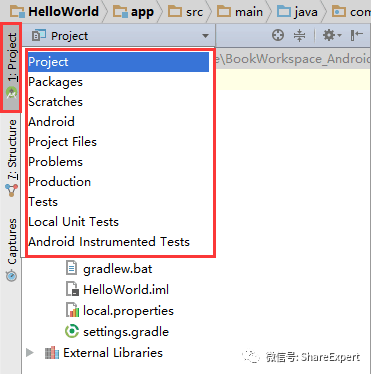This screenshot has width=371, height=374.
Task: Toggle the 1: Project side tab
Action: pyautogui.click(x=11, y=67)
